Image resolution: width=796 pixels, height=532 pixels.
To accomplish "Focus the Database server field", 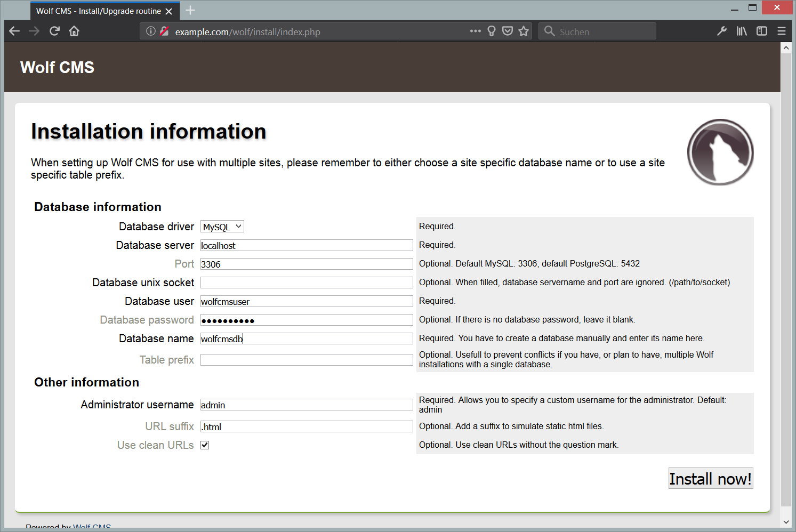I will pyautogui.click(x=307, y=245).
